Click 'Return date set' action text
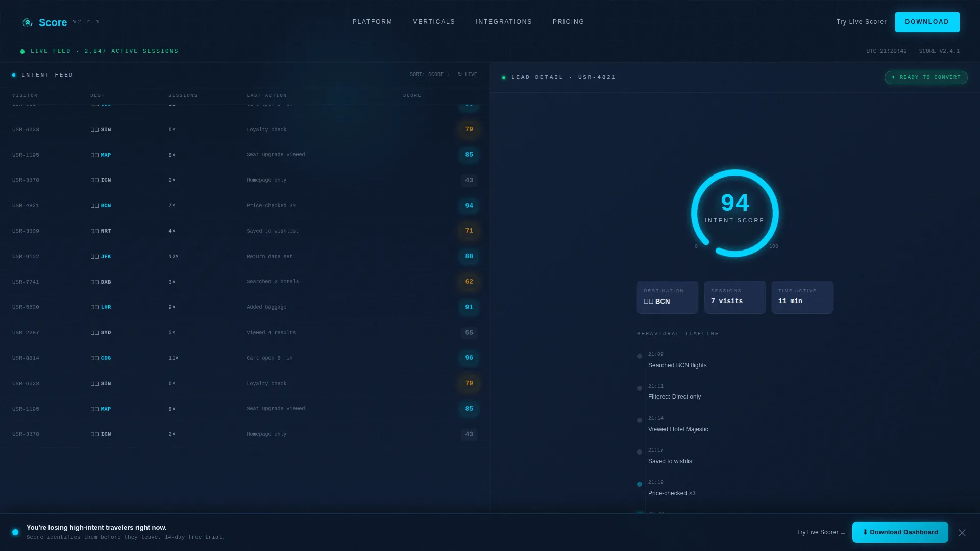 click(269, 257)
